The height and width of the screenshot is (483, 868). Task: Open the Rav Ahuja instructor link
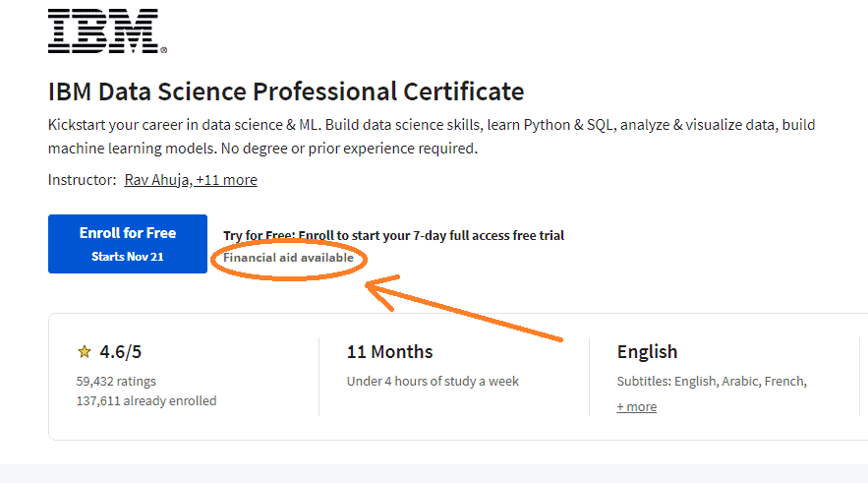(157, 180)
